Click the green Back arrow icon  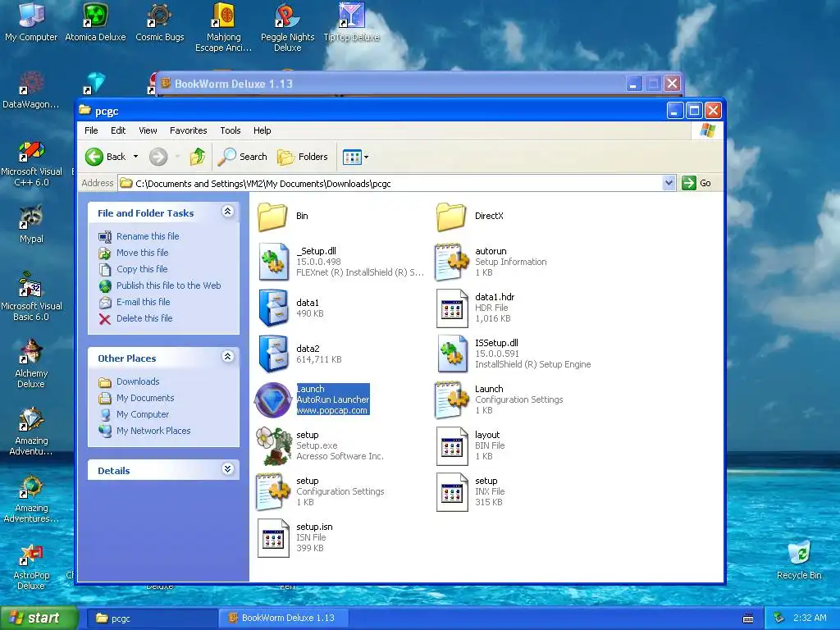[x=94, y=157]
